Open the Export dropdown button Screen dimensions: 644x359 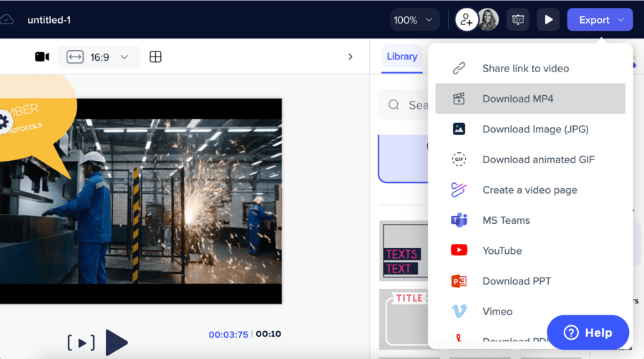pos(600,20)
